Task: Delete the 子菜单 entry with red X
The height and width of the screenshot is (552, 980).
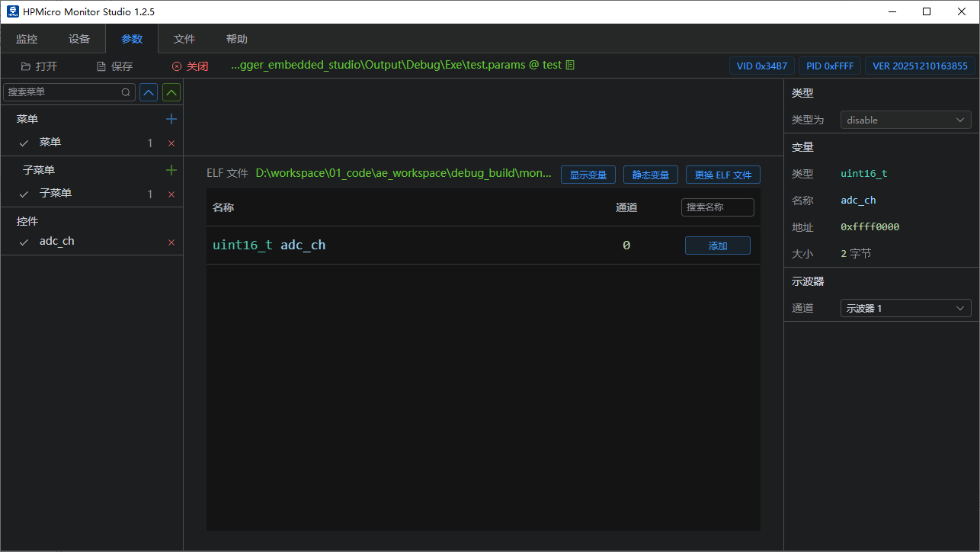Action: coord(171,194)
